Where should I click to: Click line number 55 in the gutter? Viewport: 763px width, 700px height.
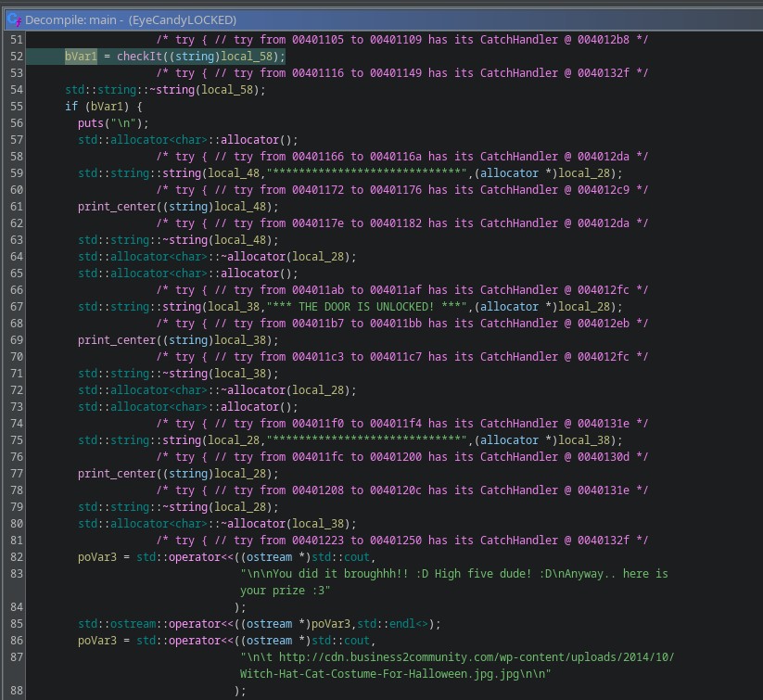17,107
